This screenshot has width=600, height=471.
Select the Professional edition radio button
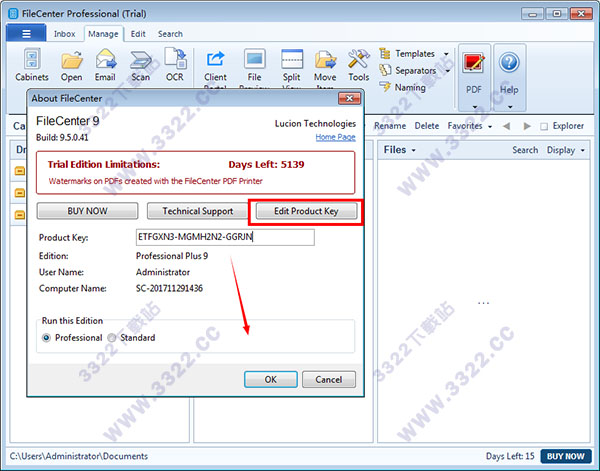(46, 338)
